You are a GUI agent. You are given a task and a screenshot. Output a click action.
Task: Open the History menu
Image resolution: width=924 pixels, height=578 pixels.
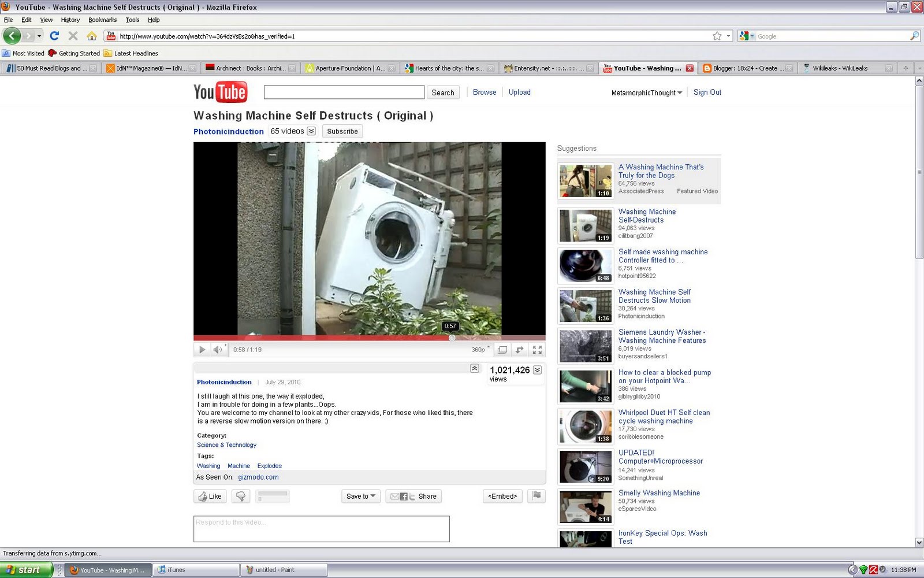click(x=70, y=20)
